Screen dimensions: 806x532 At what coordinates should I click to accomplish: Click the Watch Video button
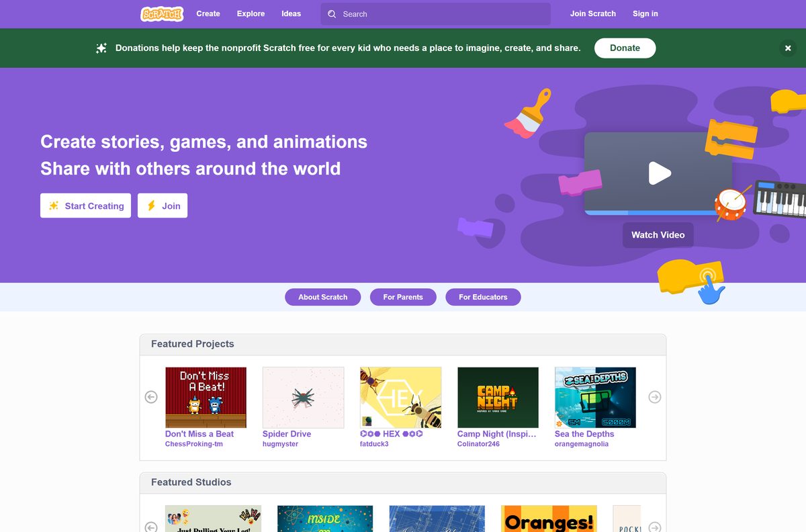pyautogui.click(x=658, y=235)
